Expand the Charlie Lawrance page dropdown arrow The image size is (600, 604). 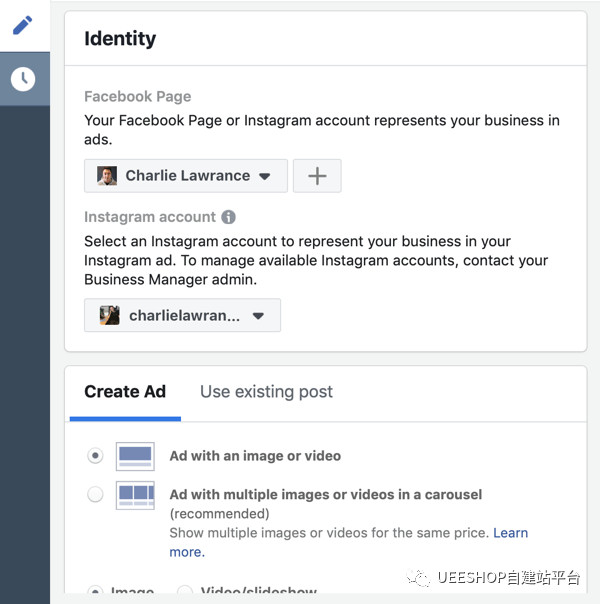(264, 176)
